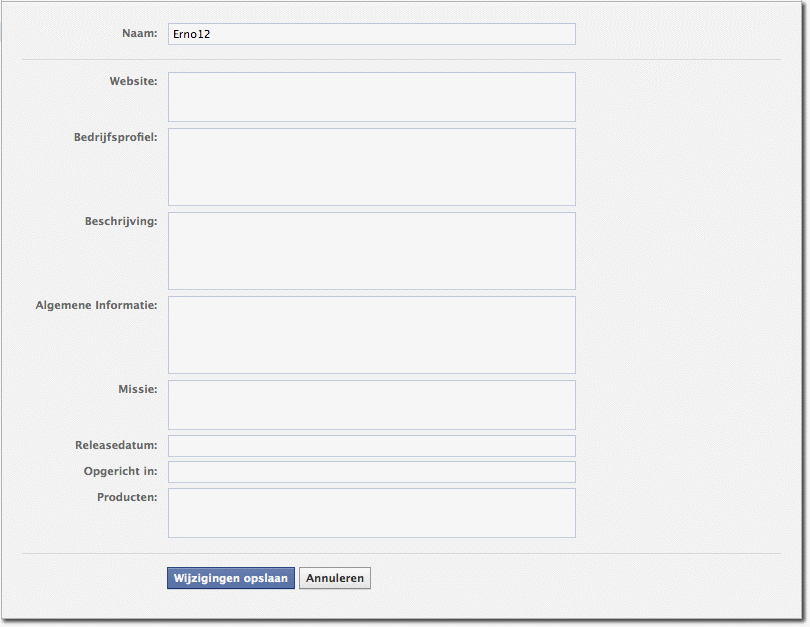
Task: Save with the Wijzigingen opslaan button
Action: [x=231, y=578]
